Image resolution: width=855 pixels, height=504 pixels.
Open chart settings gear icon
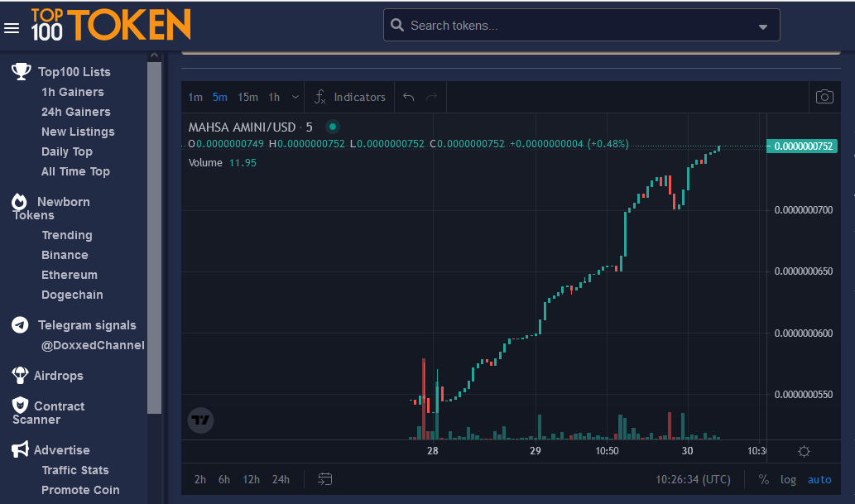[x=804, y=451]
